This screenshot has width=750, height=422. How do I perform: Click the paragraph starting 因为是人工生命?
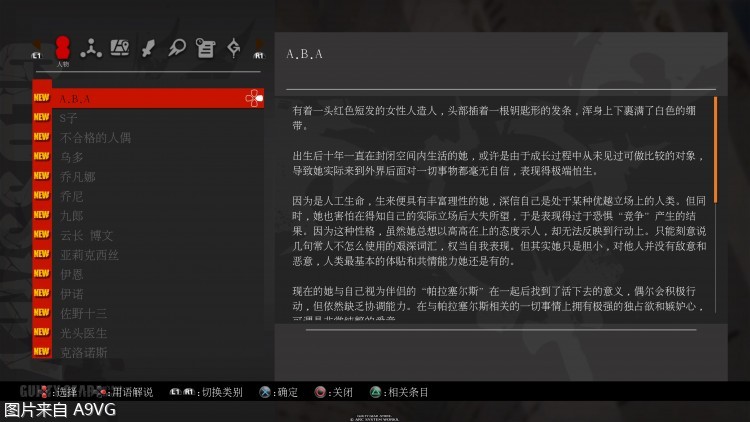pos(499,231)
